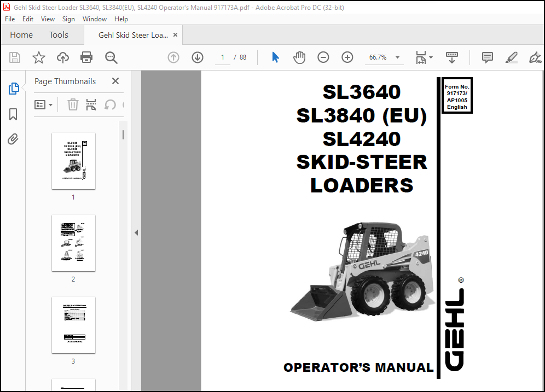This screenshot has width=545, height=392.
Task: Select the page 2 thumbnail
Action: pos(73,243)
